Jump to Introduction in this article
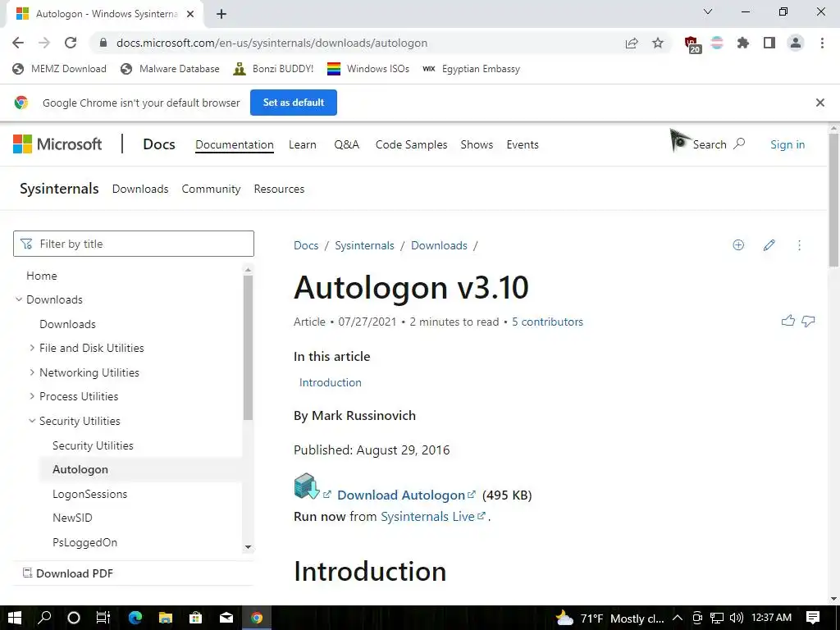The width and height of the screenshot is (840, 630). 330,382
